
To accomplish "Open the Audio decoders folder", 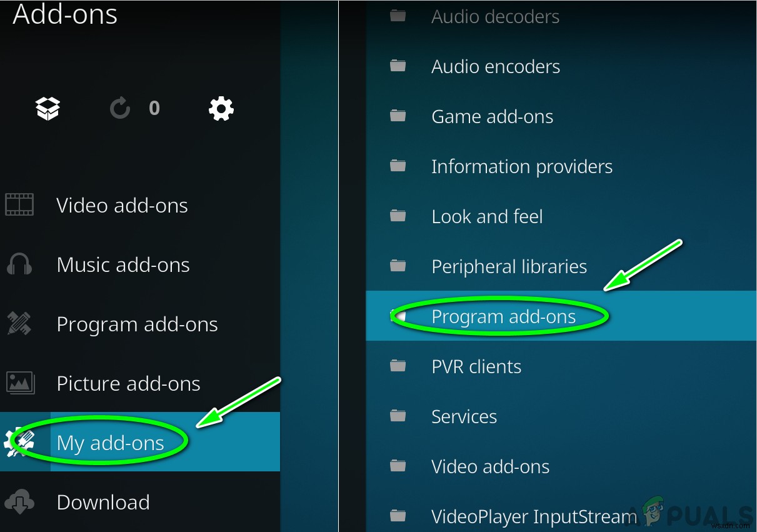I will 495,16.
